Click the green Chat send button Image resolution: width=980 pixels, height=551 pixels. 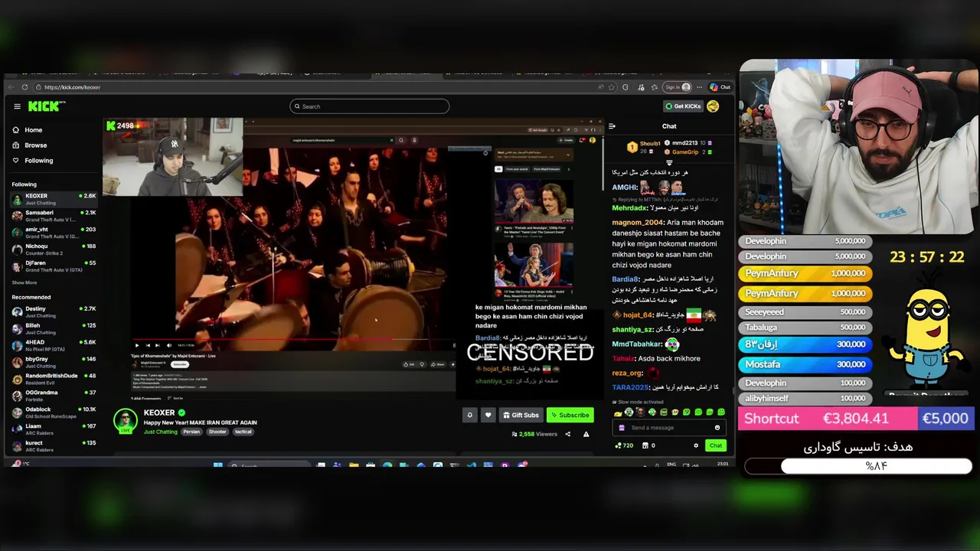(x=715, y=445)
